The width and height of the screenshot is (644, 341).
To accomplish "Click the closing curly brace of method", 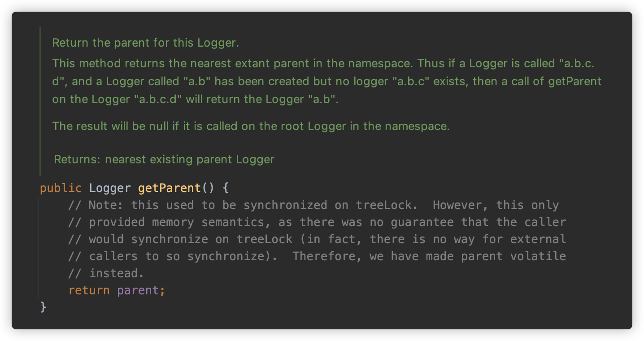I will tap(43, 307).
